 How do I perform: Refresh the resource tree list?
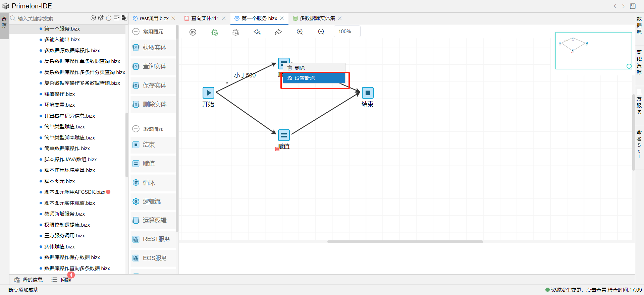pos(109,18)
